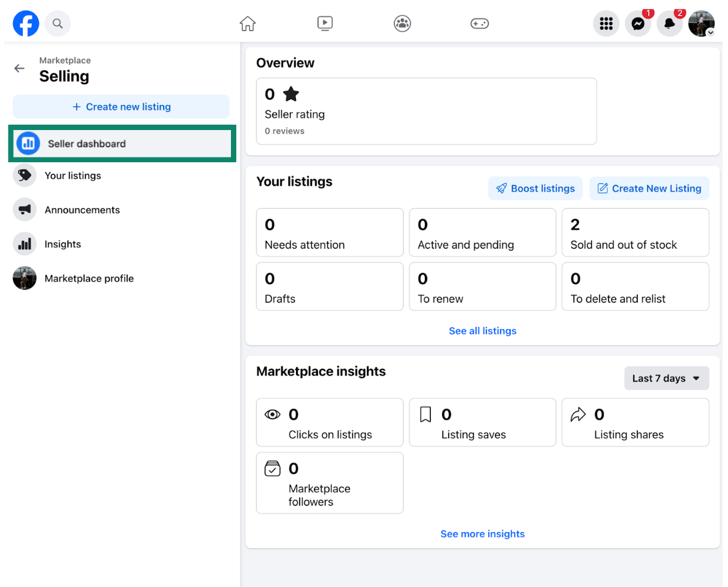Expand the account profile picture menu

pyautogui.click(x=701, y=24)
